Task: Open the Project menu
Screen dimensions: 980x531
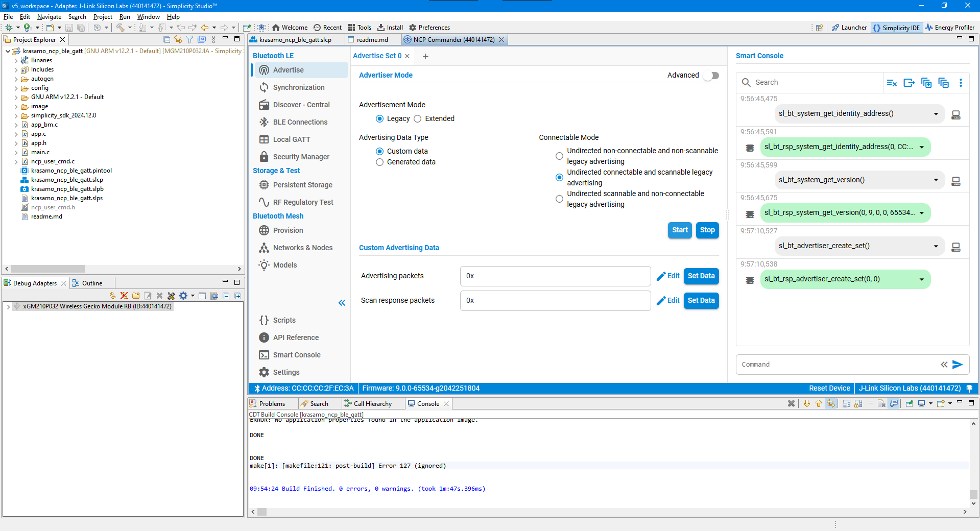Action: (103, 17)
